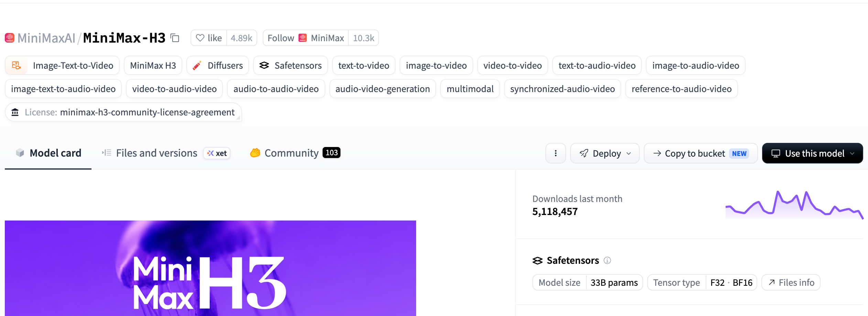The width and height of the screenshot is (868, 316).
Task: Select the audio-to-audio-video tag
Action: click(x=276, y=89)
